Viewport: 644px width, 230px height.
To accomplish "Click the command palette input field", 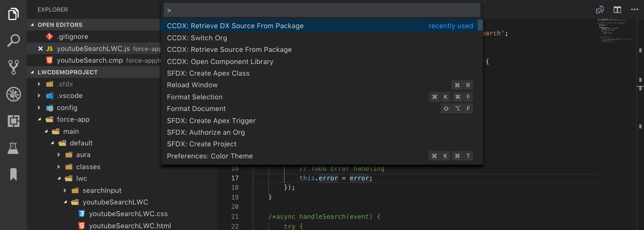I will click(322, 10).
